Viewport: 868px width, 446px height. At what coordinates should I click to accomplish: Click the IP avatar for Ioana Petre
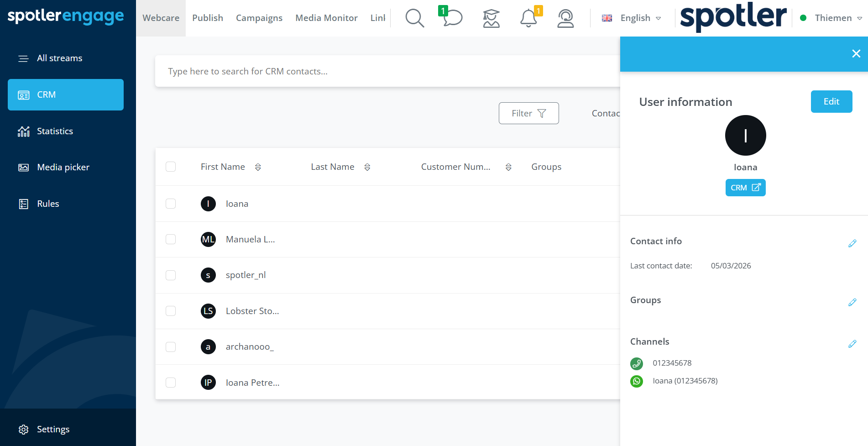coord(208,382)
